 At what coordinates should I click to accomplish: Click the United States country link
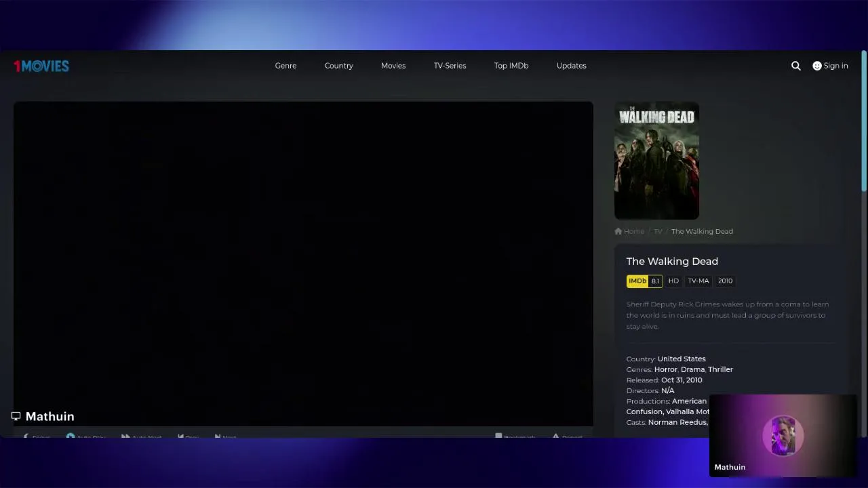tap(682, 359)
